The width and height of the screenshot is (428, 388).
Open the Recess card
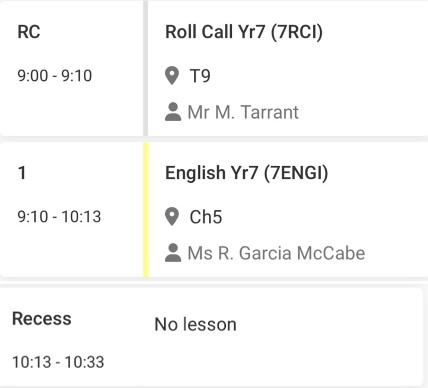[x=212, y=337]
